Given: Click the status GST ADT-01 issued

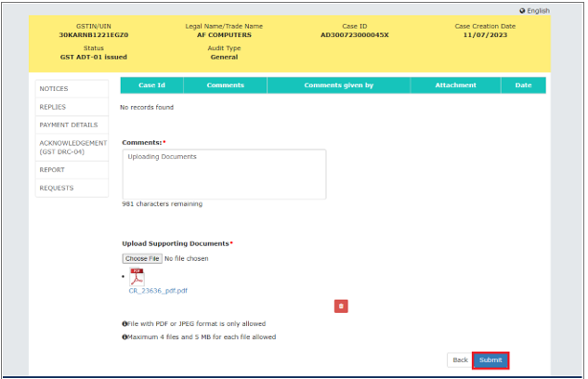Looking at the screenshot, I should [94, 57].
